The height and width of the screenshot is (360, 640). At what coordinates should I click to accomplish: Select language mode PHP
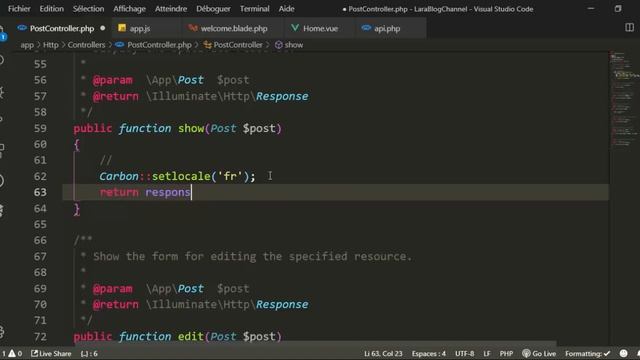point(506,353)
